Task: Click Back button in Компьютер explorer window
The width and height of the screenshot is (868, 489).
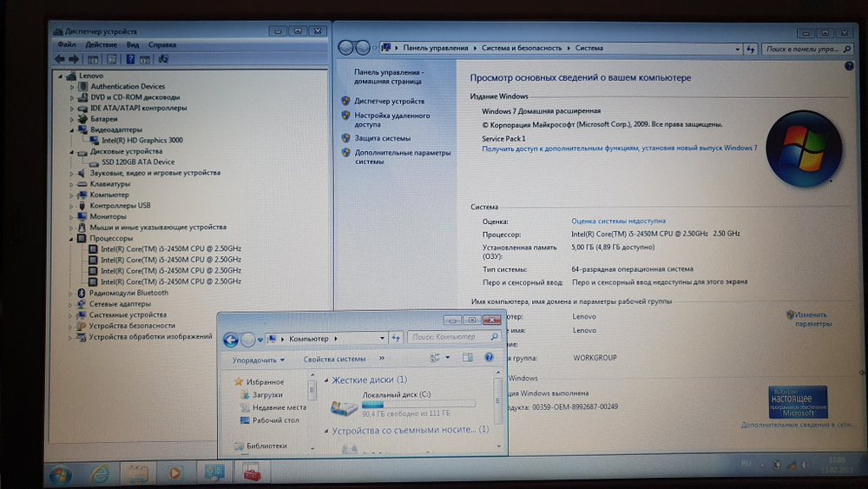Action: pos(231,339)
